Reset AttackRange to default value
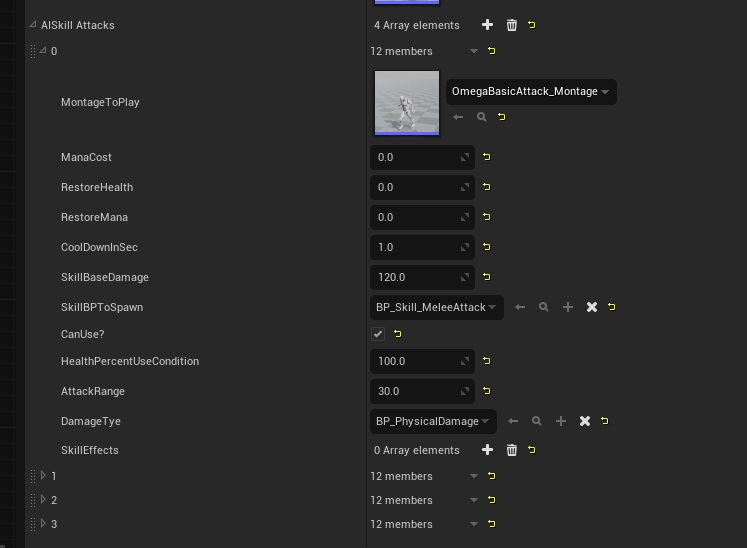The width and height of the screenshot is (747, 548). 486,391
